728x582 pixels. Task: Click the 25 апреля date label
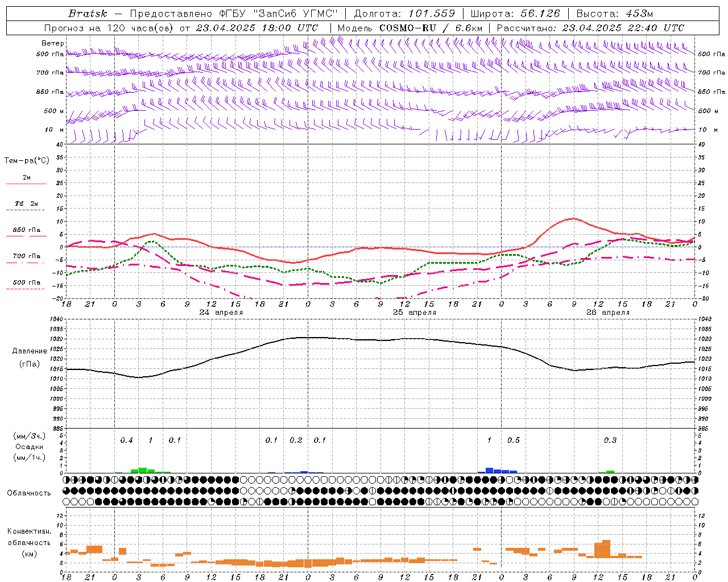pos(415,313)
